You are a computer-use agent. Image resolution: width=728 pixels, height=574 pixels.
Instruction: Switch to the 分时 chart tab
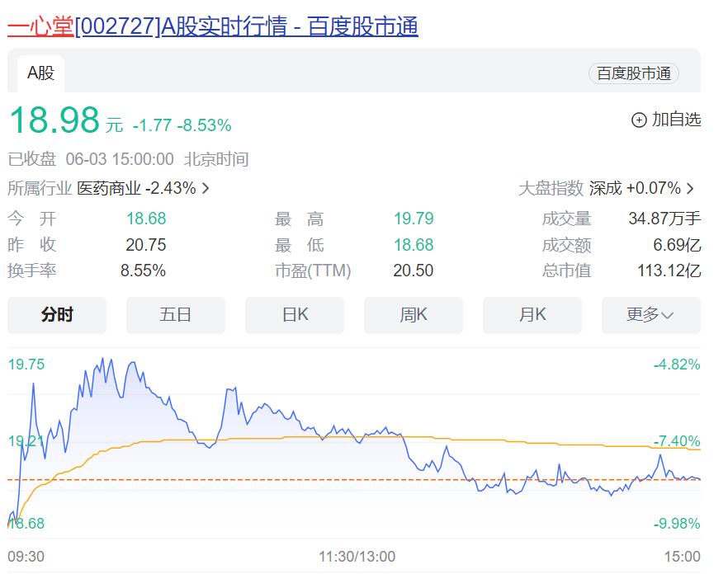coord(57,315)
